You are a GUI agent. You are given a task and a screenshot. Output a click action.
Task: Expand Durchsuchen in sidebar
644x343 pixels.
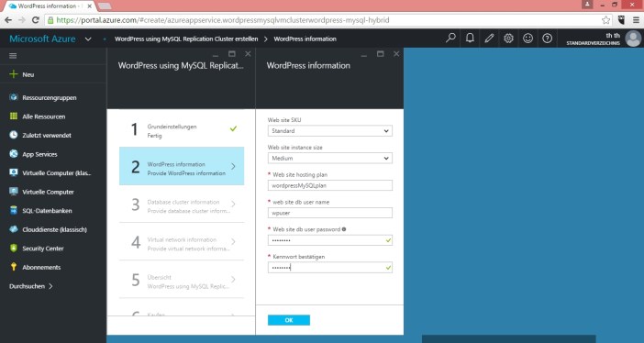coord(31,286)
